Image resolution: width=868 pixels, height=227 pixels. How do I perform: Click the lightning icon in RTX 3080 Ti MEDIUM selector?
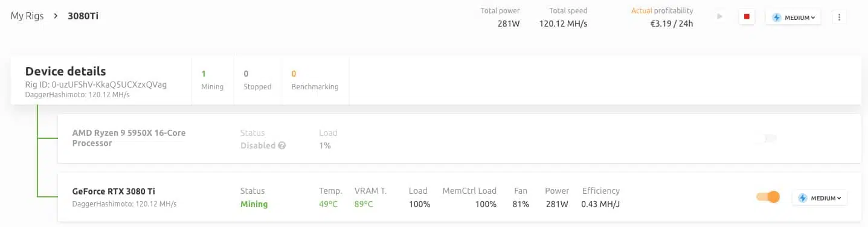click(x=803, y=198)
